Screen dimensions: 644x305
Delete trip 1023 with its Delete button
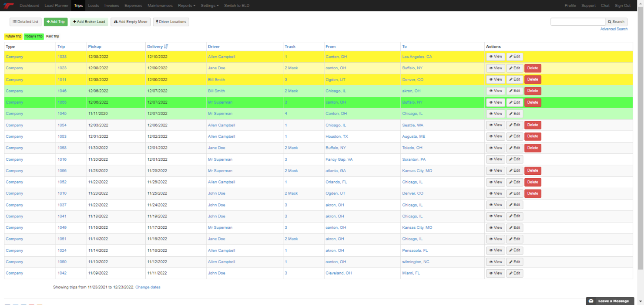tap(533, 68)
